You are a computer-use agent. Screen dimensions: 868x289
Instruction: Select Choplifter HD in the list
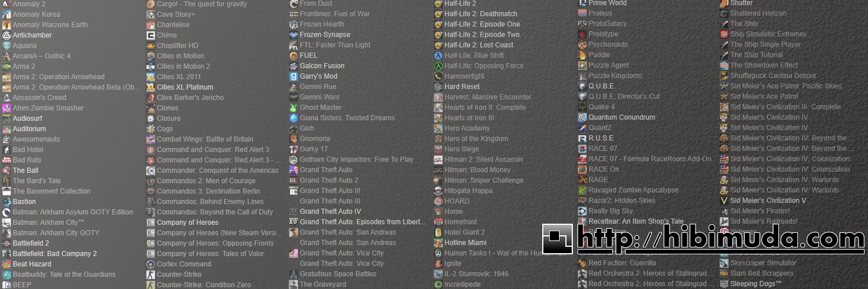178,46
